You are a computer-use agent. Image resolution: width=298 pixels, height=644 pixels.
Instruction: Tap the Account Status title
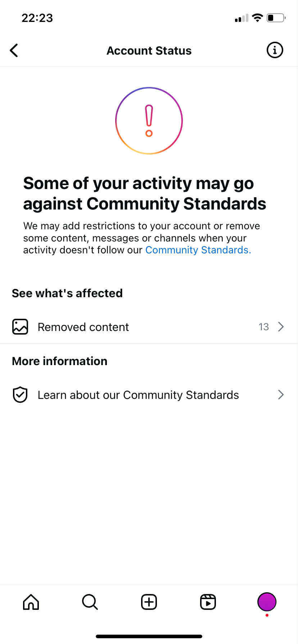[149, 51]
